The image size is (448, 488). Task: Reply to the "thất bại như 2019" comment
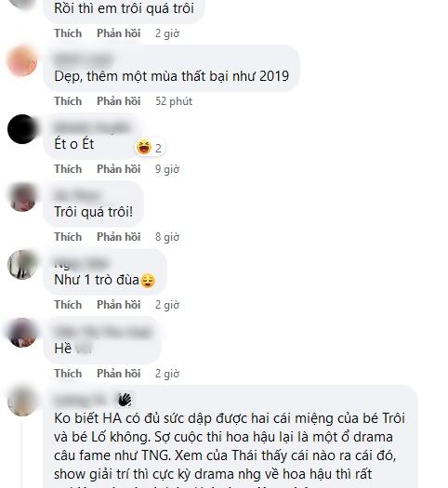(119, 101)
